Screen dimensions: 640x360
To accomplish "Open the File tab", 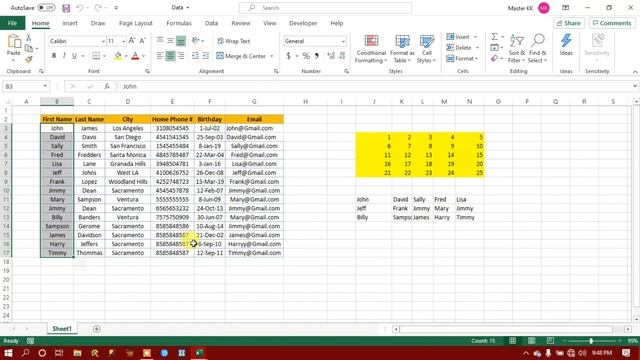I will (x=12, y=23).
